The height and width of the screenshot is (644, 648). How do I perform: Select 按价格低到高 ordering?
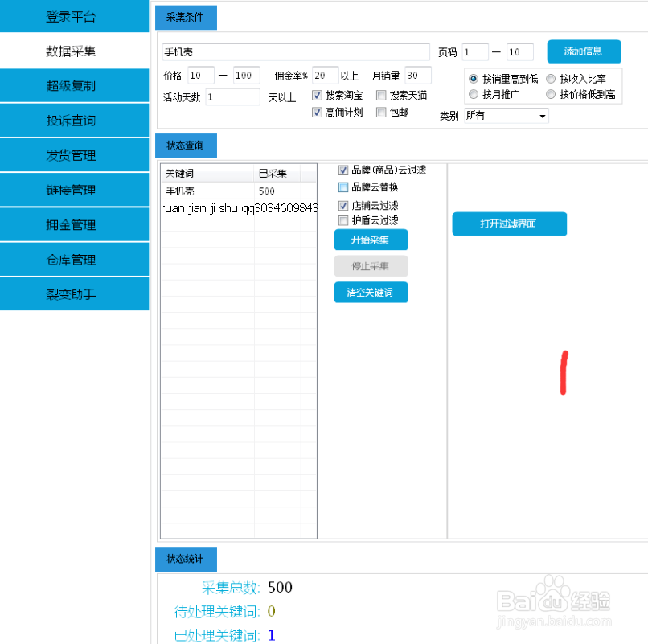[551, 92]
